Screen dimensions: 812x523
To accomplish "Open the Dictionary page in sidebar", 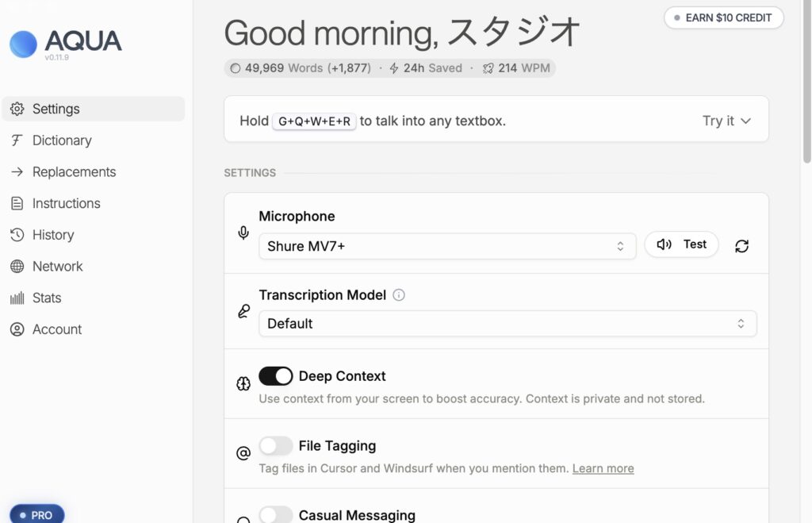I will click(62, 140).
